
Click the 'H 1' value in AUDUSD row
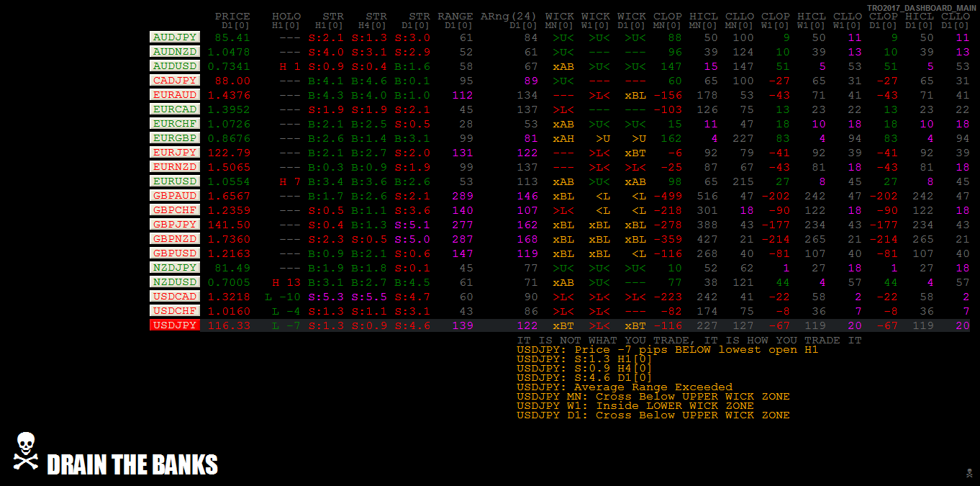pos(290,66)
